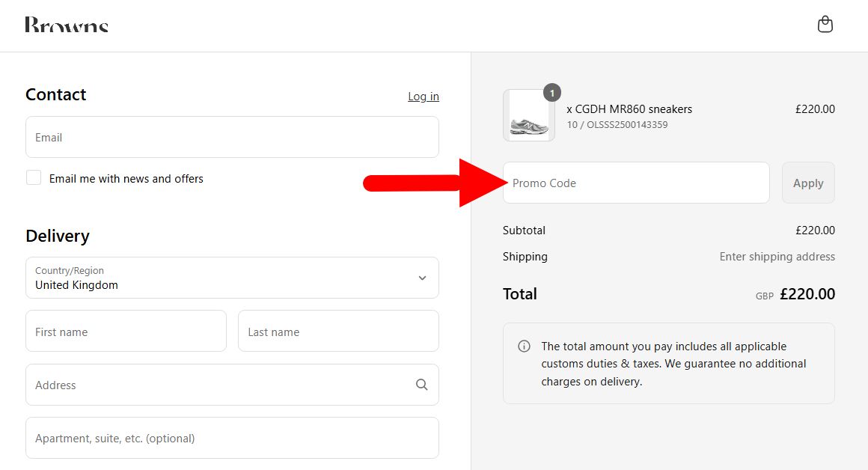Select the First name field
868x470 pixels.
[x=126, y=332]
